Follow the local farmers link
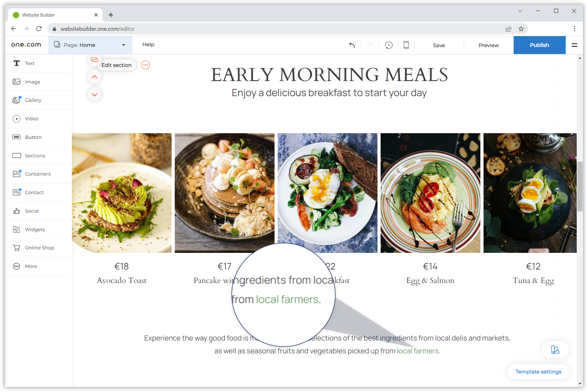 pyautogui.click(x=418, y=351)
